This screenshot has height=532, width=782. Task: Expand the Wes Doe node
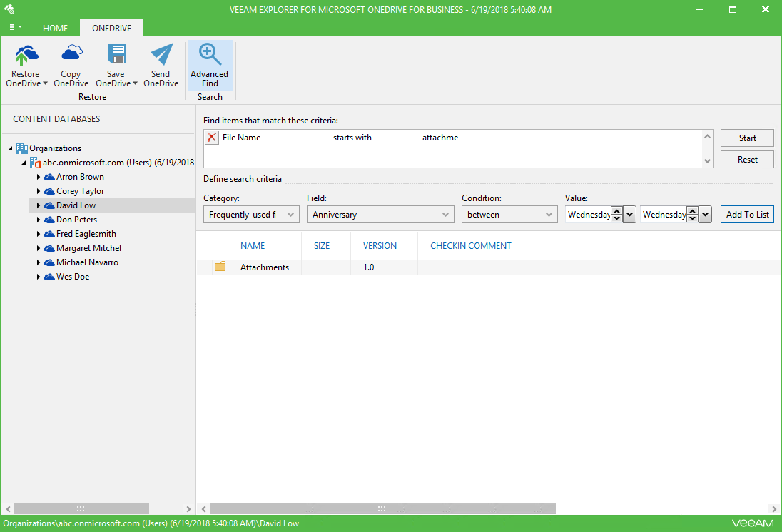click(38, 277)
